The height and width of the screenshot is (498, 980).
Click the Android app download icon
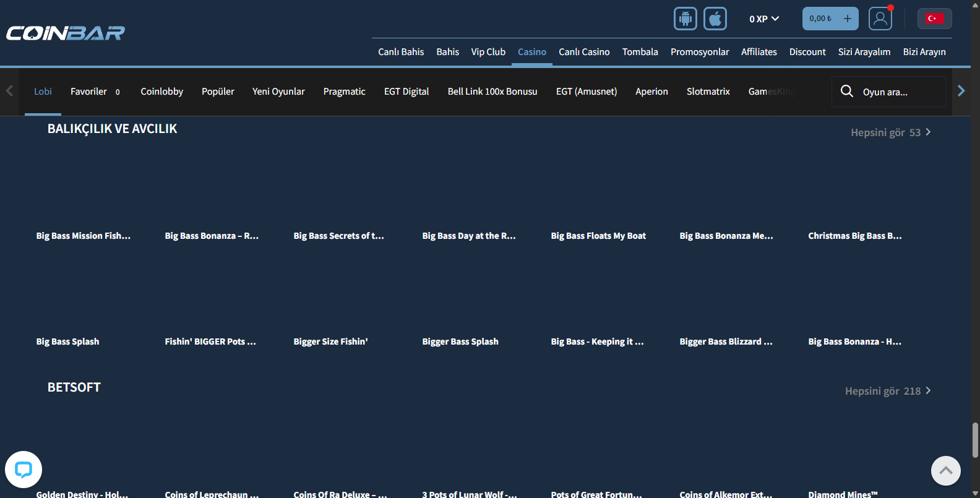click(685, 19)
